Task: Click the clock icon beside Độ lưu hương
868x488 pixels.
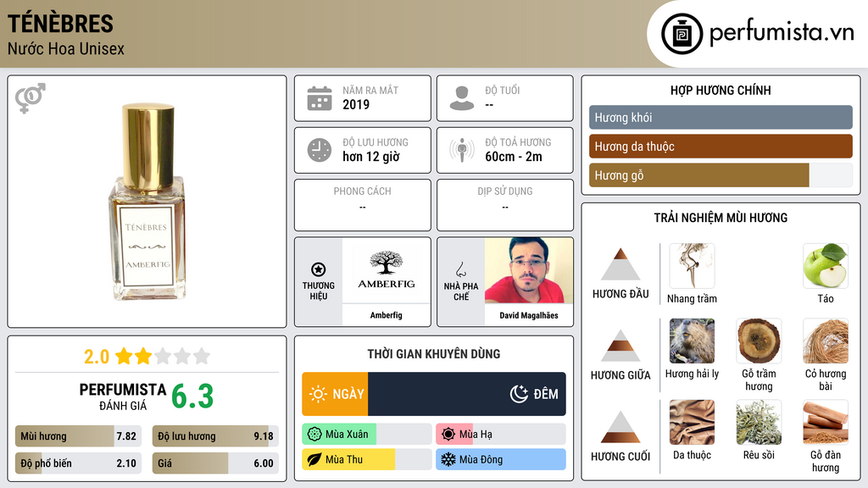Action: pos(320,151)
